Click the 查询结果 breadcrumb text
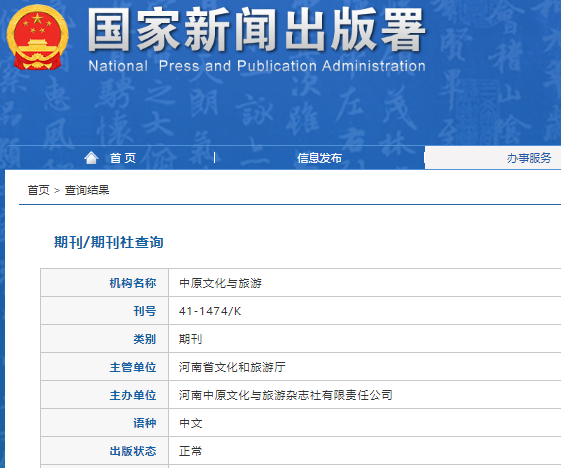 (x=87, y=190)
